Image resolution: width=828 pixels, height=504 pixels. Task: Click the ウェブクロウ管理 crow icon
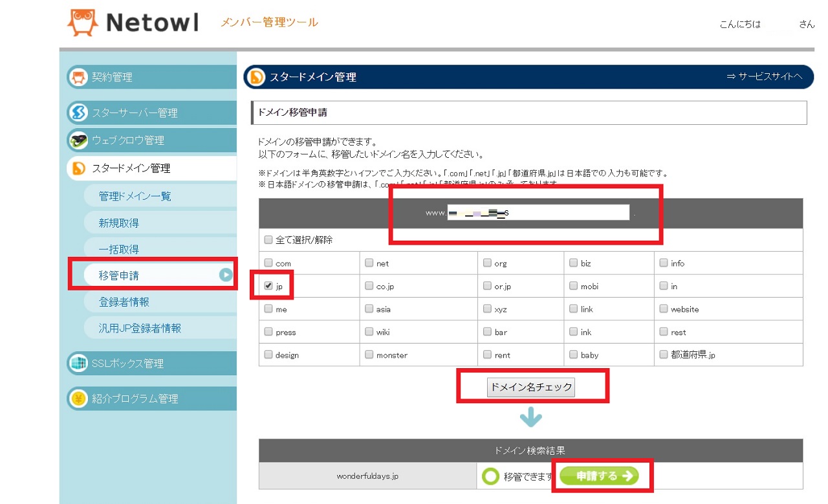[78, 140]
